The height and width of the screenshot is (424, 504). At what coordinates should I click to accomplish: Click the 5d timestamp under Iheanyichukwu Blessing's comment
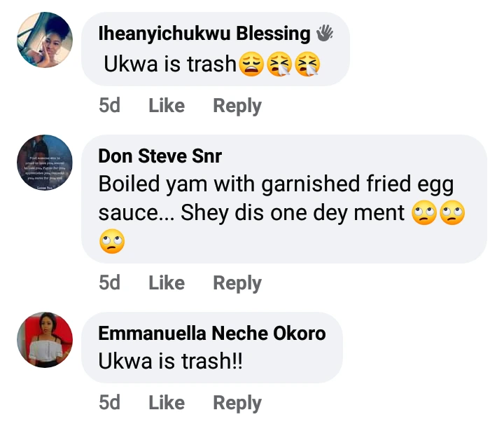click(x=109, y=106)
